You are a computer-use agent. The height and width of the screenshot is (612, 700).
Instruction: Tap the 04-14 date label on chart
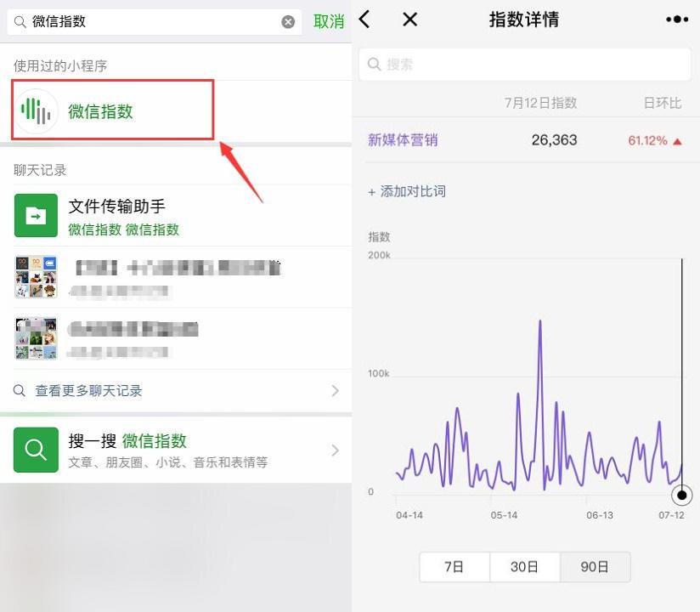(x=409, y=515)
